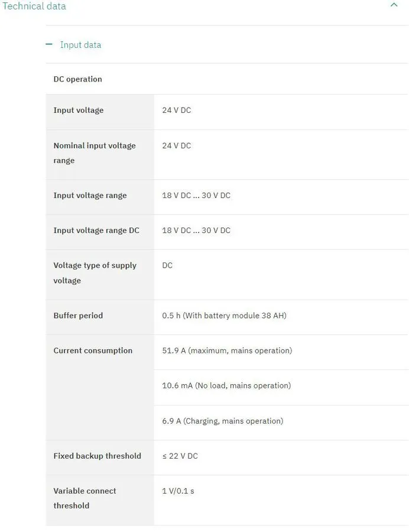Click the Buffer period label
The height and width of the screenshot is (532, 409).
[78, 316]
